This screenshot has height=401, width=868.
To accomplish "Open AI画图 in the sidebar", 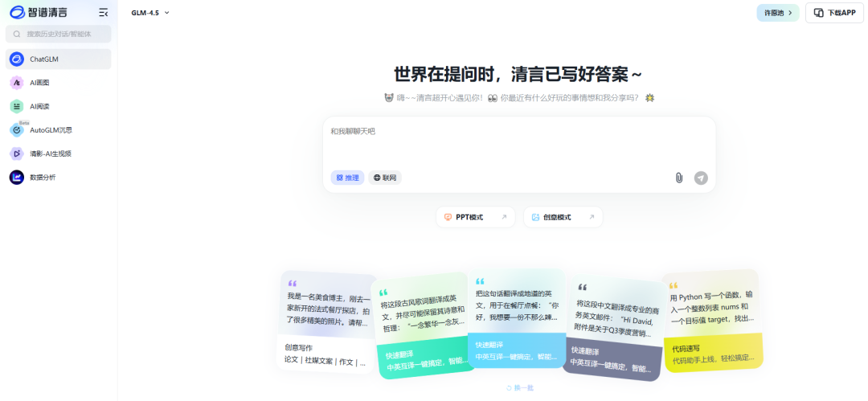I will (58, 83).
